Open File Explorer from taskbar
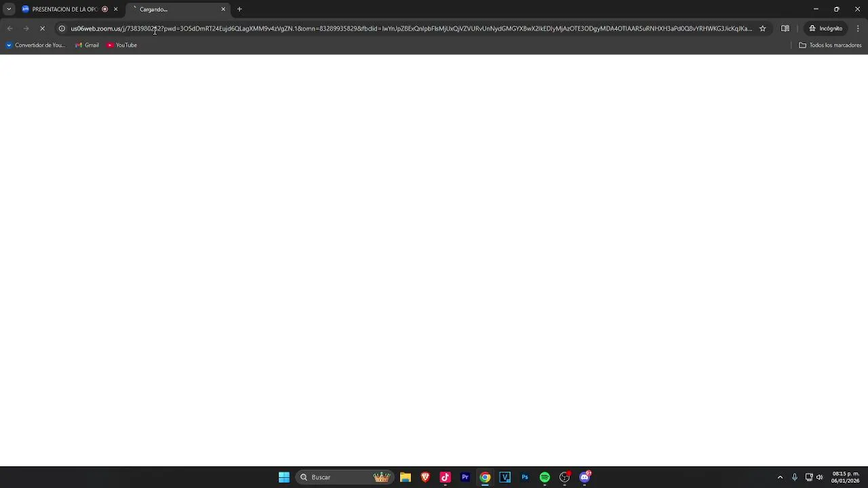Screen dimensions: 868x488 tap(406, 477)
